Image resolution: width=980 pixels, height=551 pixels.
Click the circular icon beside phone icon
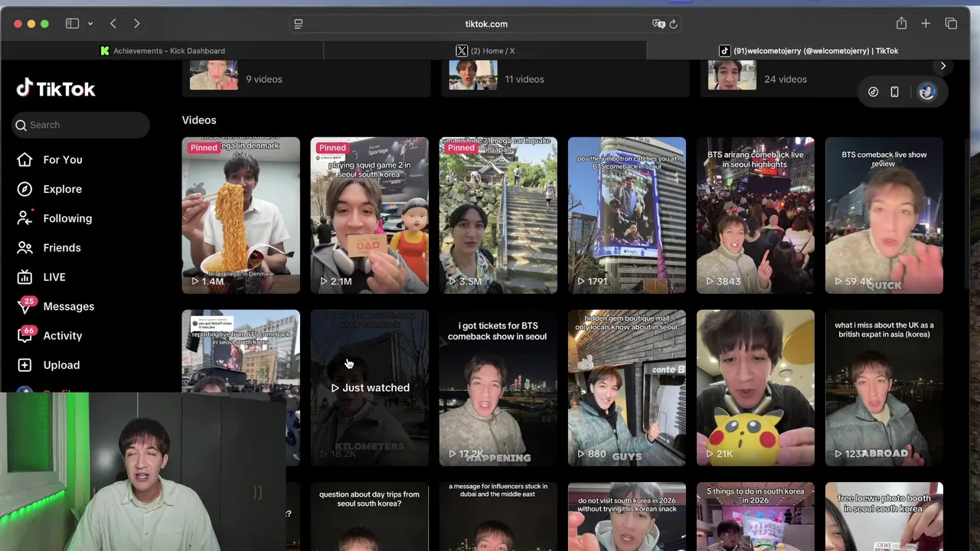(x=873, y=92)
